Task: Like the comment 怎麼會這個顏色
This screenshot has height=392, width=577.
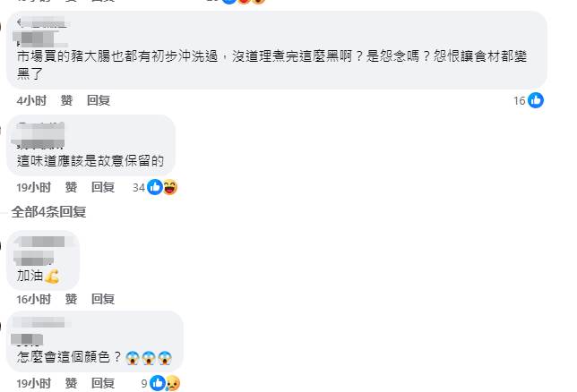Action: click(x=71, y=383)
